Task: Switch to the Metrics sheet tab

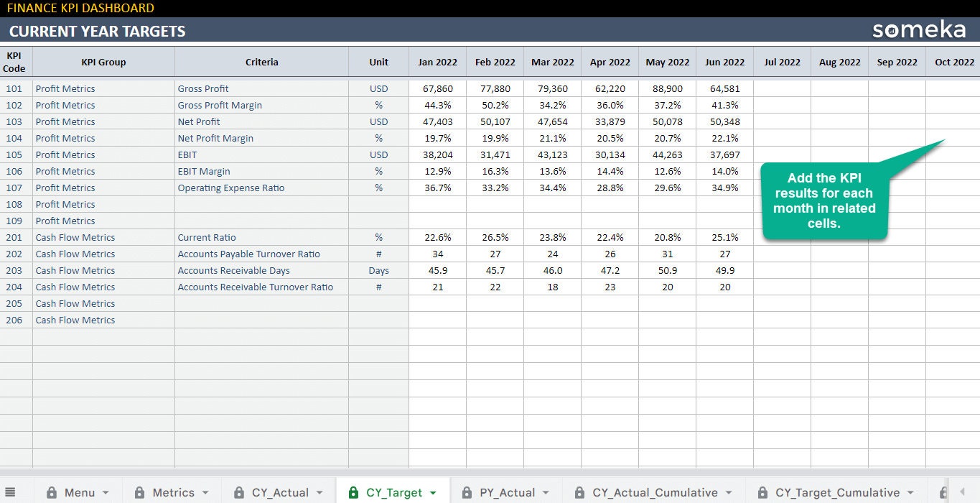Action: pos(173,493)
